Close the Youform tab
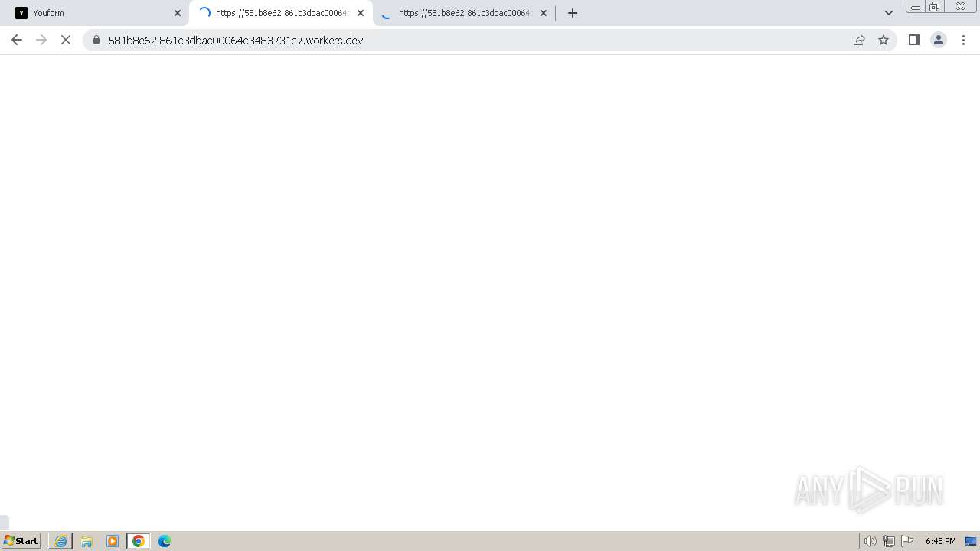Viewport: 980px width, 551px height. click(178, 13)
